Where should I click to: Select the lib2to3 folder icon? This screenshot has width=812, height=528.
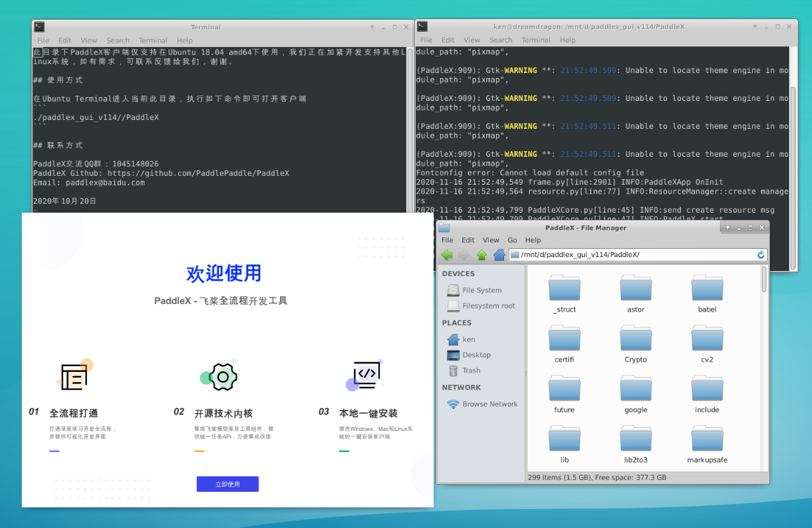point(636,439)
